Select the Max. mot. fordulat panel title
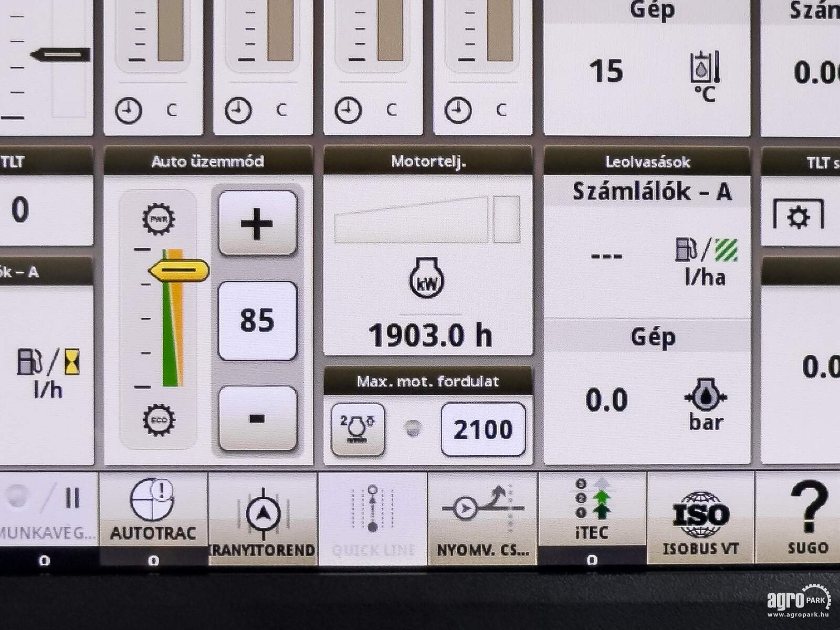This screenshot has height=630, width=840. 428,381
